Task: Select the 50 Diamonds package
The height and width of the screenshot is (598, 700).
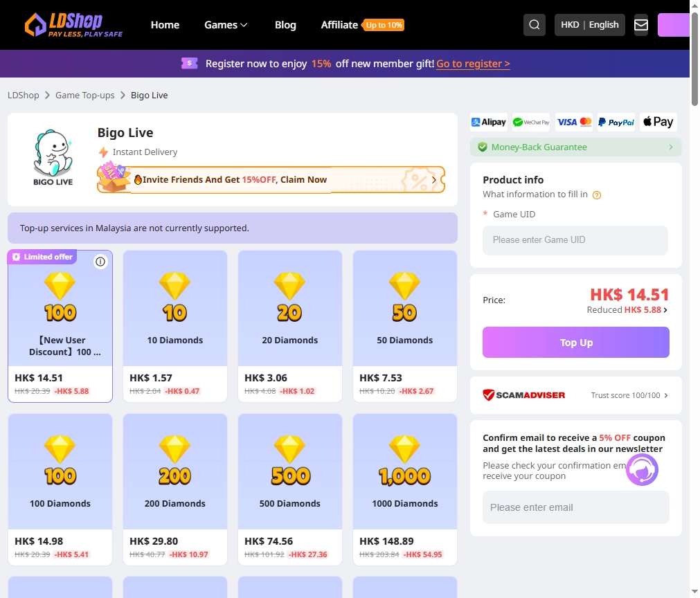Action: 405,326
